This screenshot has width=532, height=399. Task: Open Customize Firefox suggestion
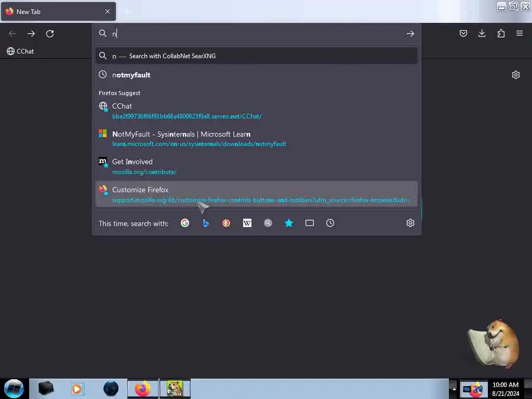coord(257,194)
